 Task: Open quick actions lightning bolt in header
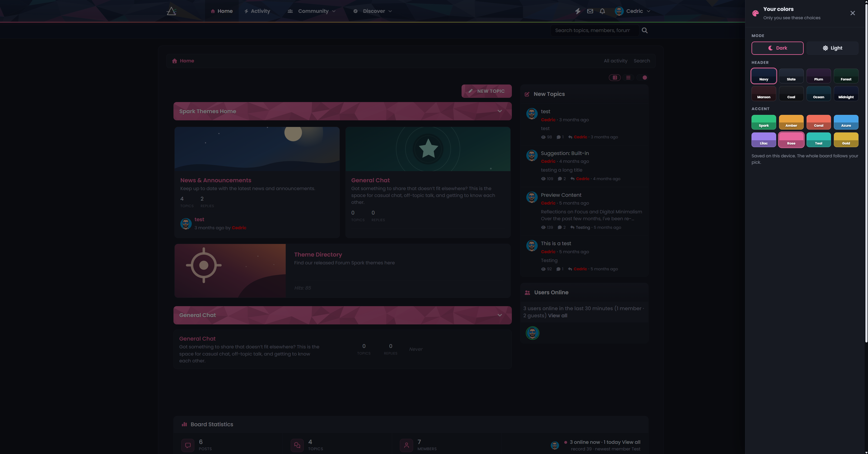click(x=578, y=11)
